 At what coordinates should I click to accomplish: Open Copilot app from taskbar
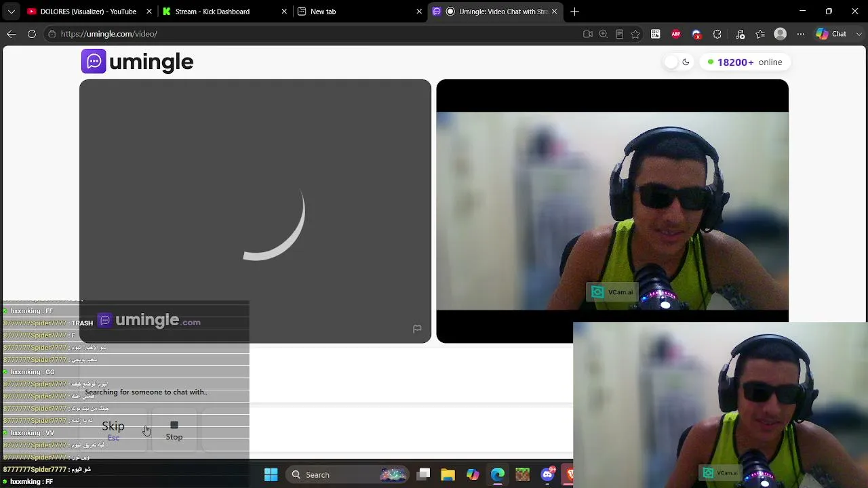click(x=473, y=474)
